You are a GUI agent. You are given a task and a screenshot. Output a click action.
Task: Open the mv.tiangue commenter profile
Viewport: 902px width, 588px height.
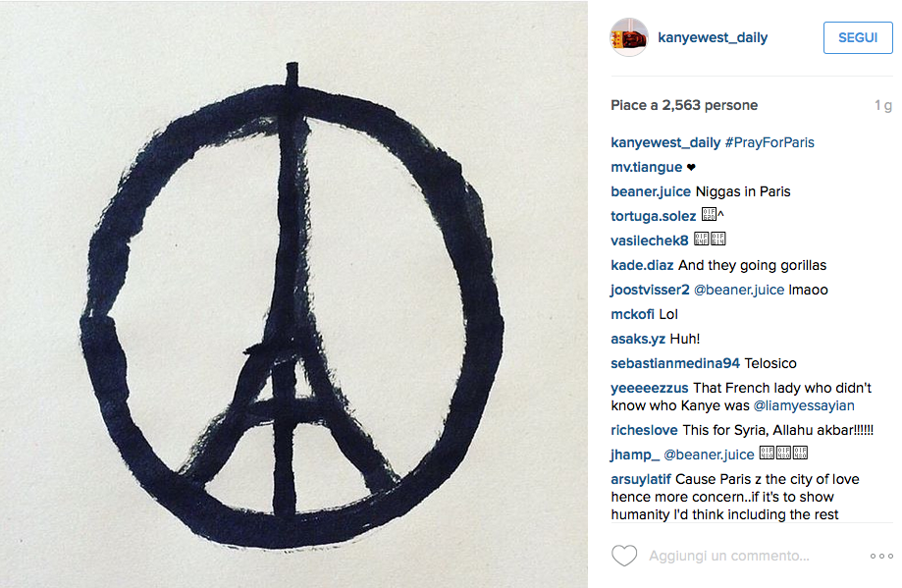point(647,168)
